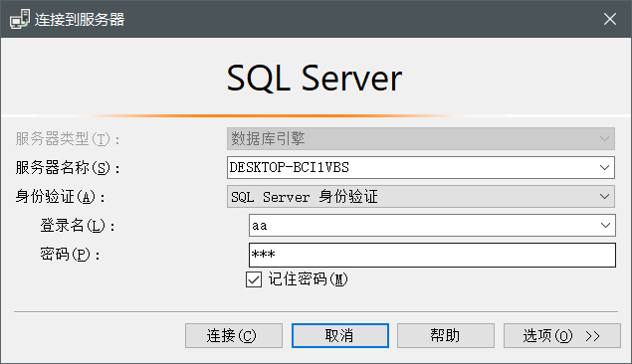632x364 pixels.
Task: Click the 记住密码(M) label text
Action: tap(308, 279)
